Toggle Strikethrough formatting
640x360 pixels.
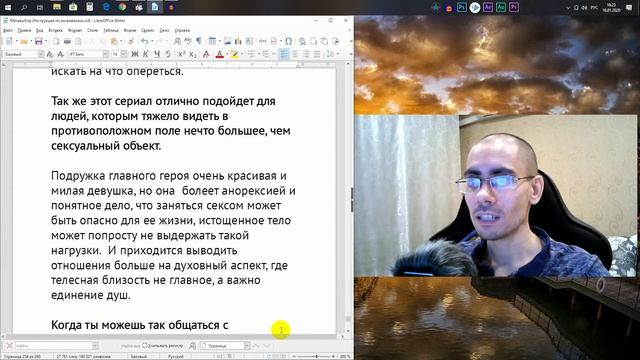(x=168, y=54)
